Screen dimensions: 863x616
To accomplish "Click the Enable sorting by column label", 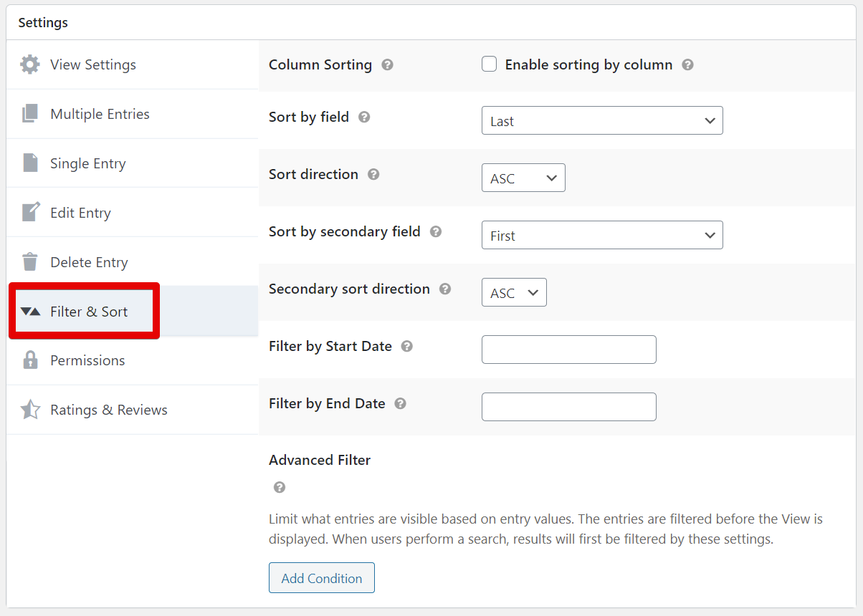I will click(x=588, y=64).
